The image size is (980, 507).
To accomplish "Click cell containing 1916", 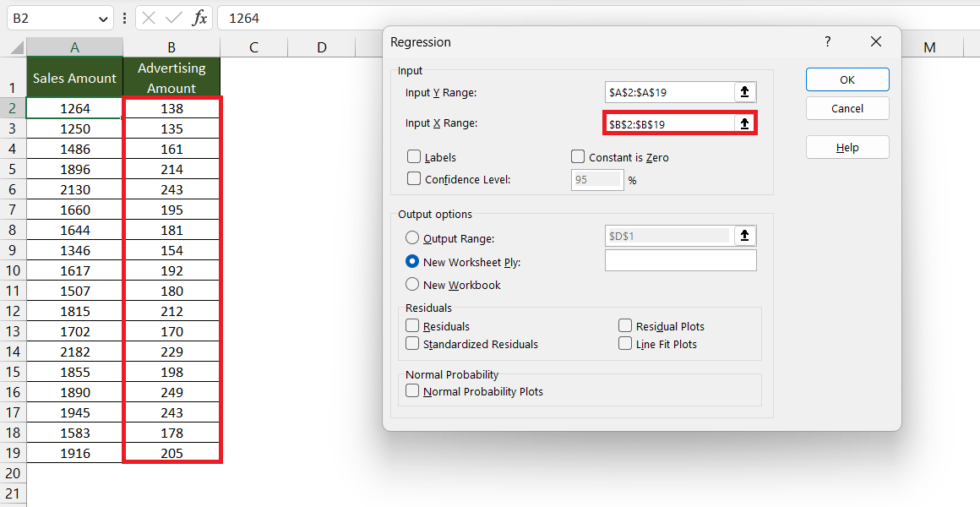I will click(75, 453).
